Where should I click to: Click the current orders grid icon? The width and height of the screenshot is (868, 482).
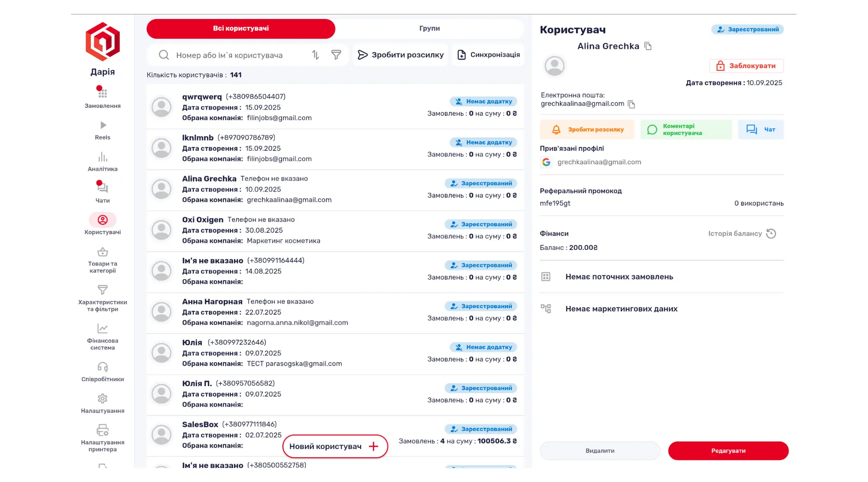coord(546,277)
